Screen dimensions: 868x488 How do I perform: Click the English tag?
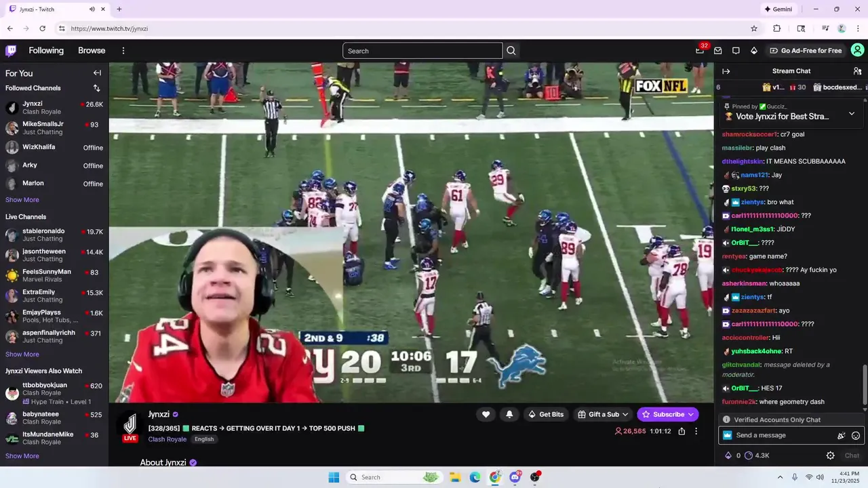coord(204,439)
